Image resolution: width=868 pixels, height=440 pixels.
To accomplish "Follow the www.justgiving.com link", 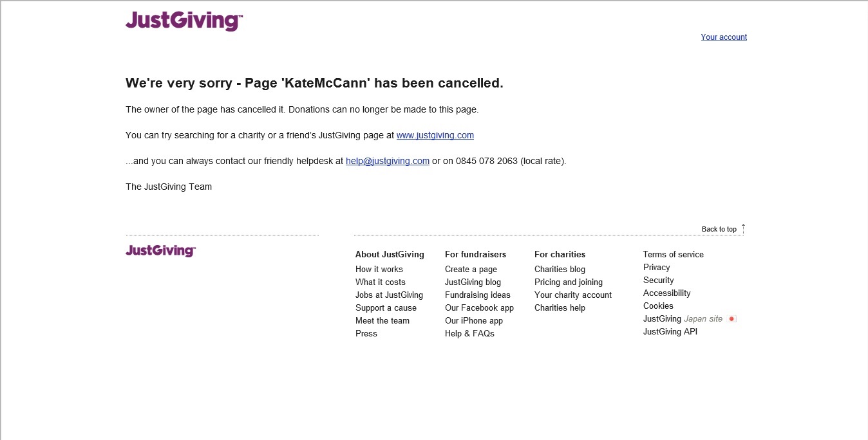I will 435,135.
